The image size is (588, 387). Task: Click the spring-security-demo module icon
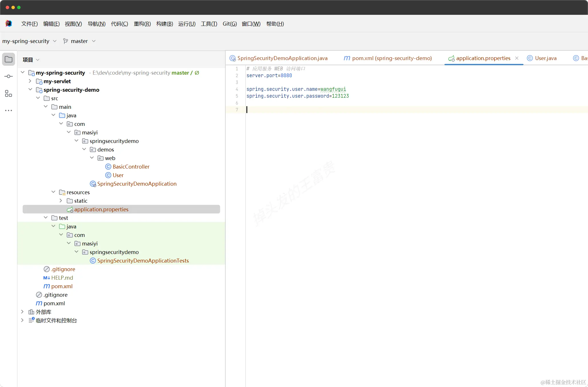pos(39,90)
